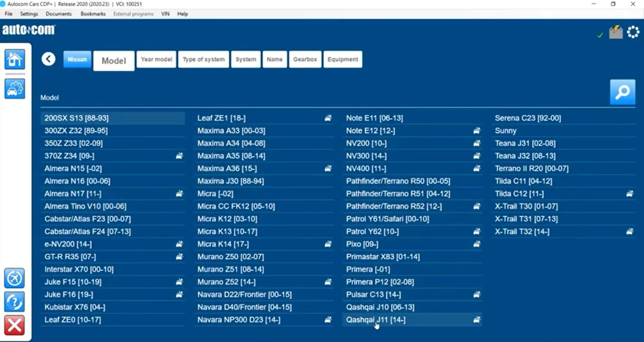The image size is (644, 342).
Task: Click the back arrow button
Action: point(48,59)
